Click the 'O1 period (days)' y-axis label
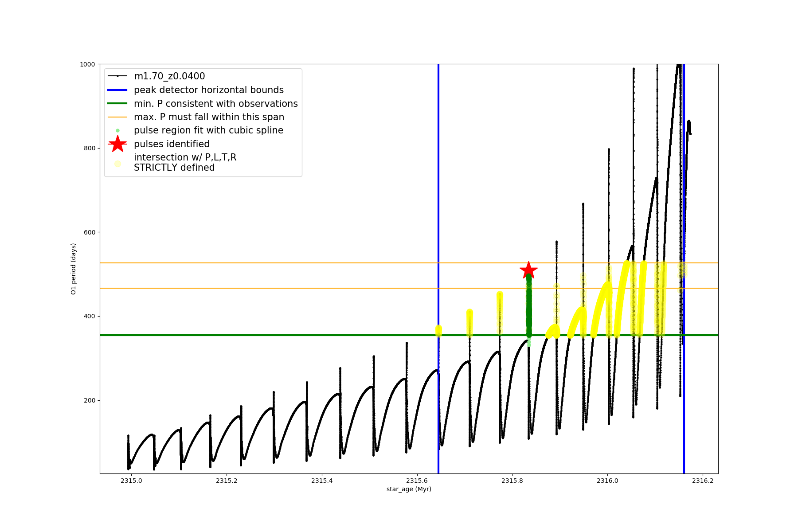798x532 pixels. (74, 269)
